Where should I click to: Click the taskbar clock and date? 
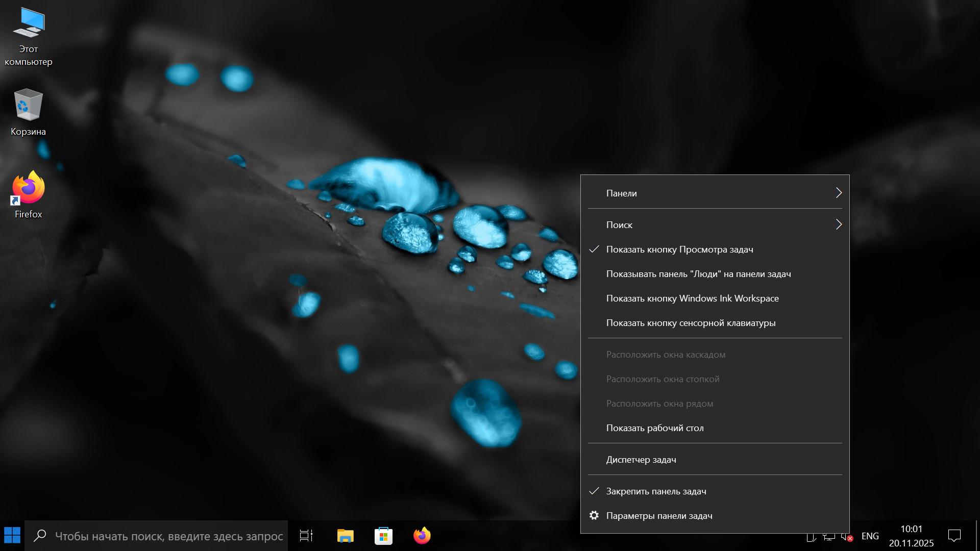coord(911,536)
